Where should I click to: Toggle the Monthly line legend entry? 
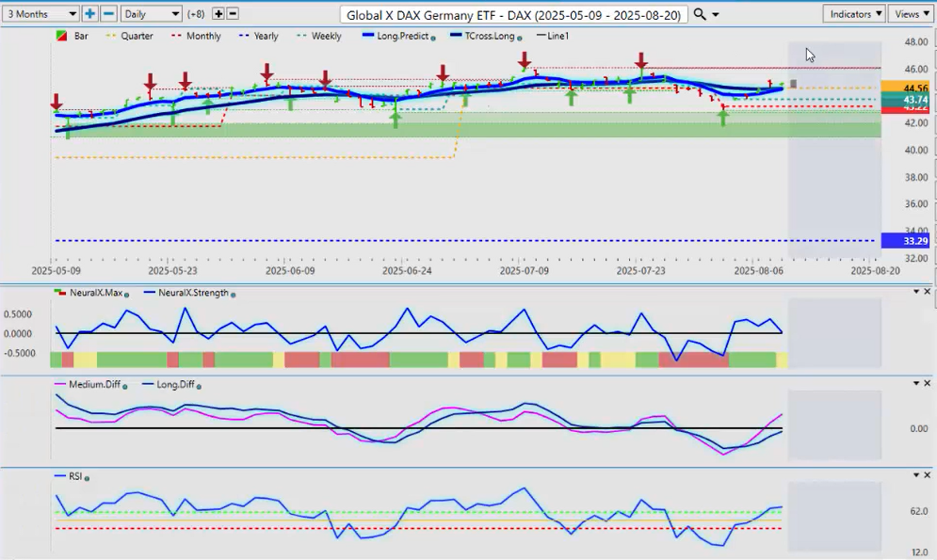(x=196, y=37)
